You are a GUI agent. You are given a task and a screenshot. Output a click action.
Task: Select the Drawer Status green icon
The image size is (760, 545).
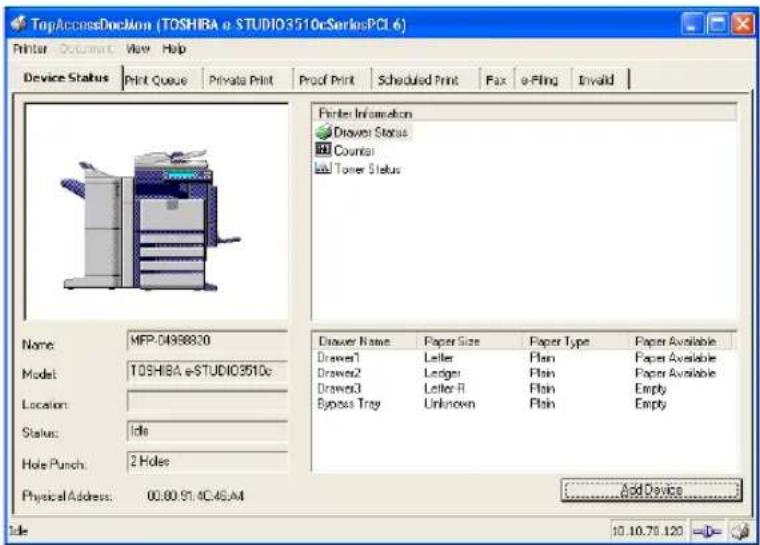323,132
